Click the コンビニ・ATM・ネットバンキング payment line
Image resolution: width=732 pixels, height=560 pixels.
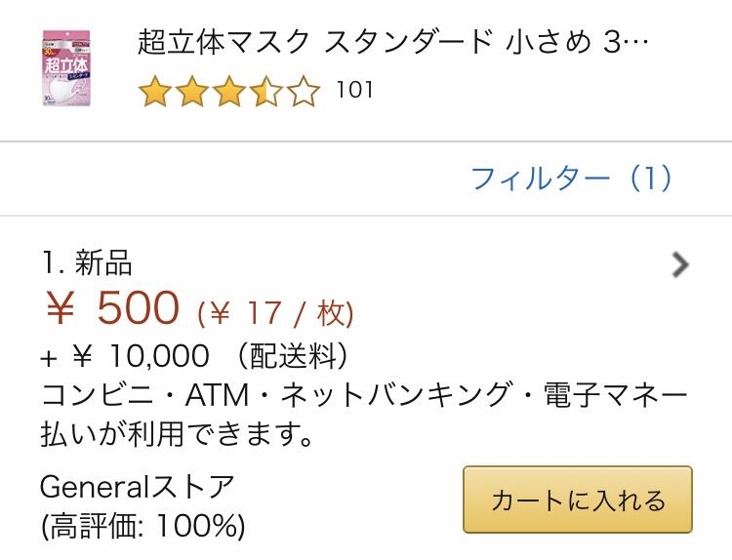[364, 394]
